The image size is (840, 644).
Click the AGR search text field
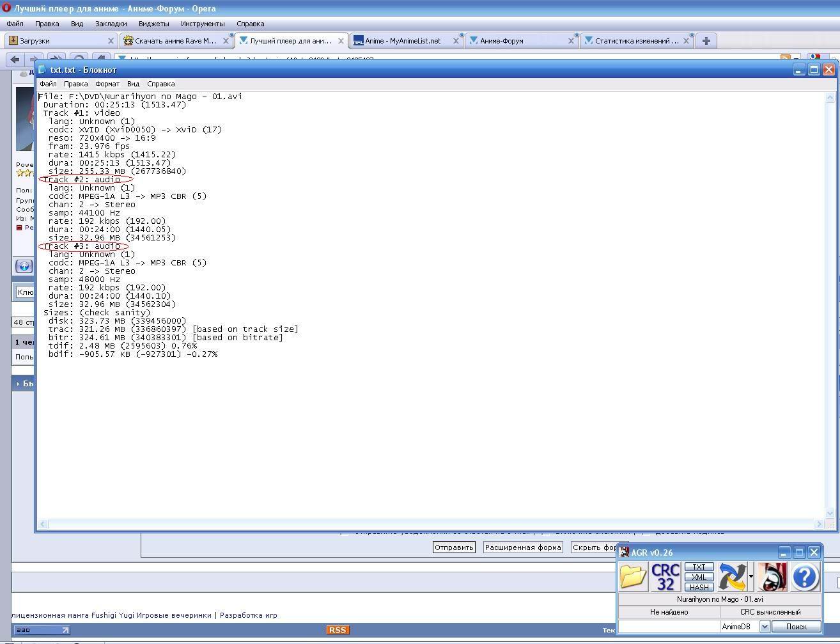669,627
